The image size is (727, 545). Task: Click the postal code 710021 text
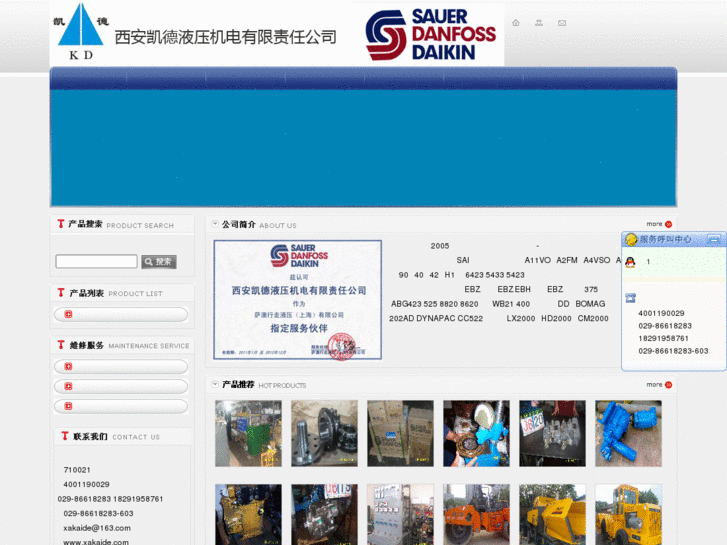77,470
